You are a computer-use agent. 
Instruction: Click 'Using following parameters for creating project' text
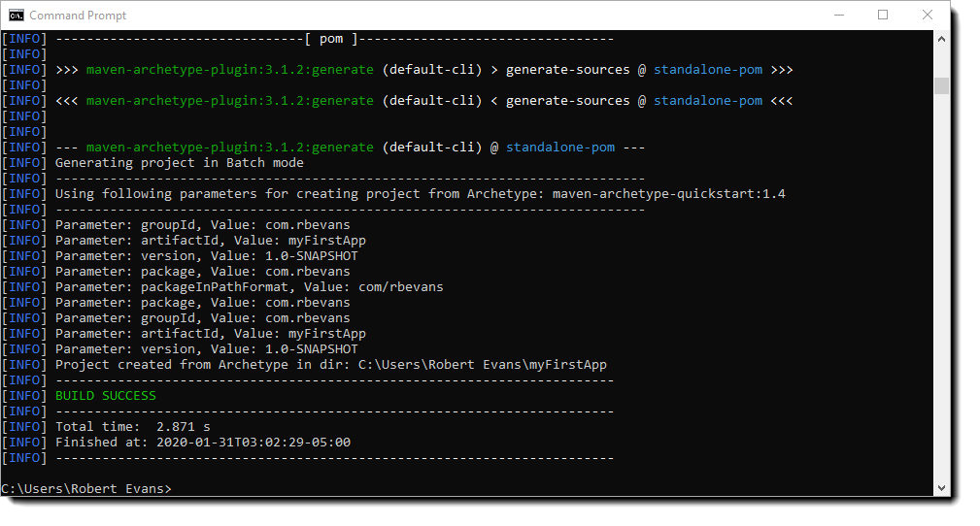[238, 194]
